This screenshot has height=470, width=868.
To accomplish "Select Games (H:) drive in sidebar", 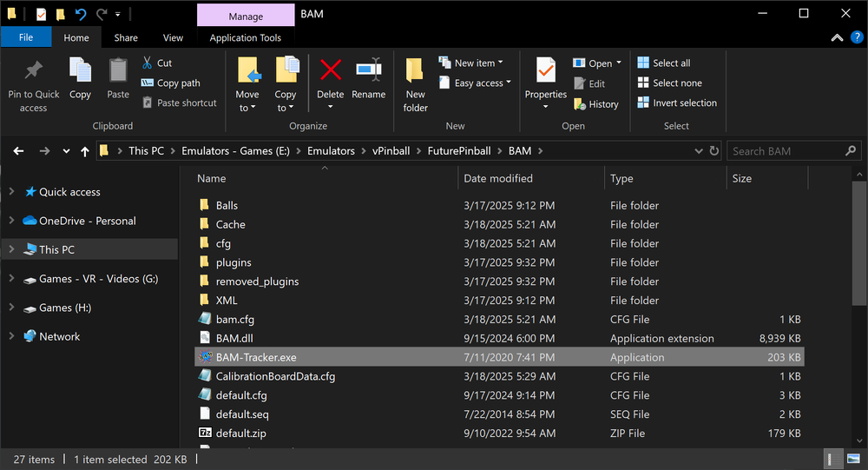I will (x=65, y=308).
